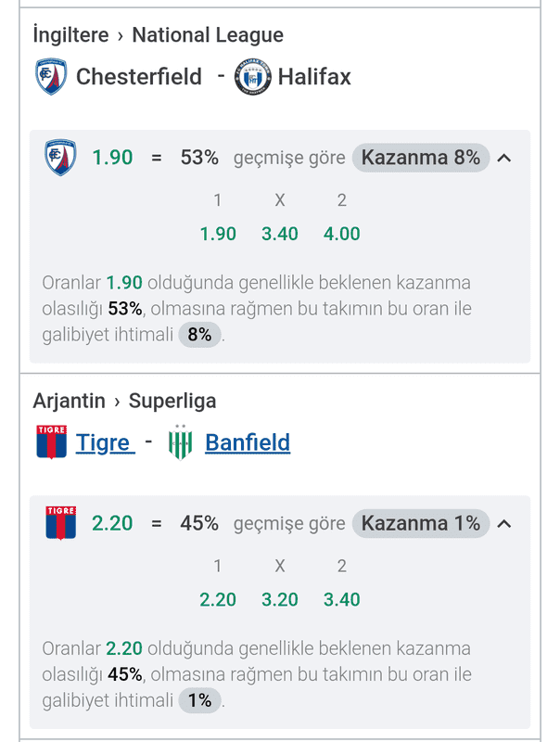Select draw odds 3.40 for Chesterfield match
Viewport: 560px width, 742px height.
tap(279, 234)
